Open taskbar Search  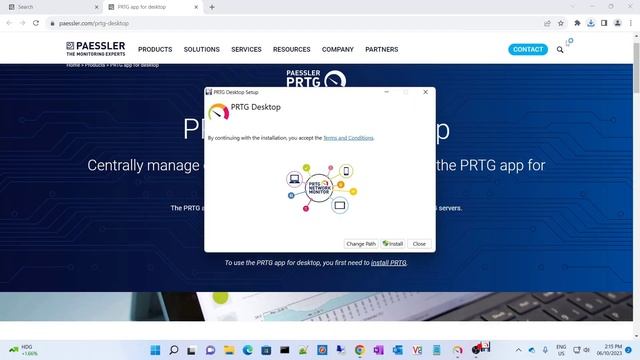(174, 350)
